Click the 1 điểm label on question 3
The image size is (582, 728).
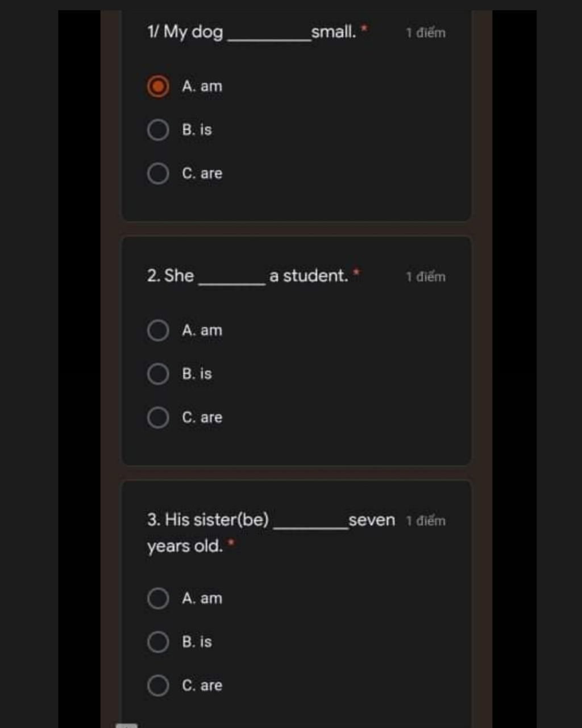[425, 521]
